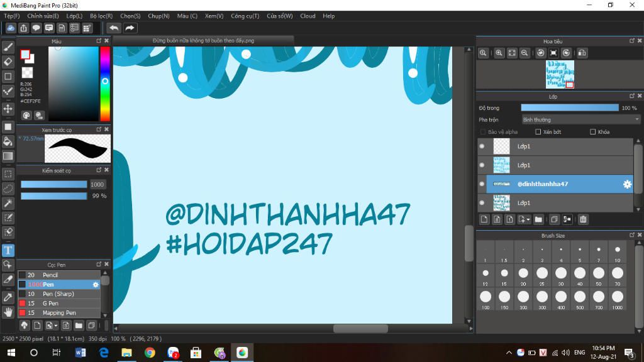Viewport: 644px width, 362px height.
Task: Select the Eraser tool
Action: click(x=8, y=62)
